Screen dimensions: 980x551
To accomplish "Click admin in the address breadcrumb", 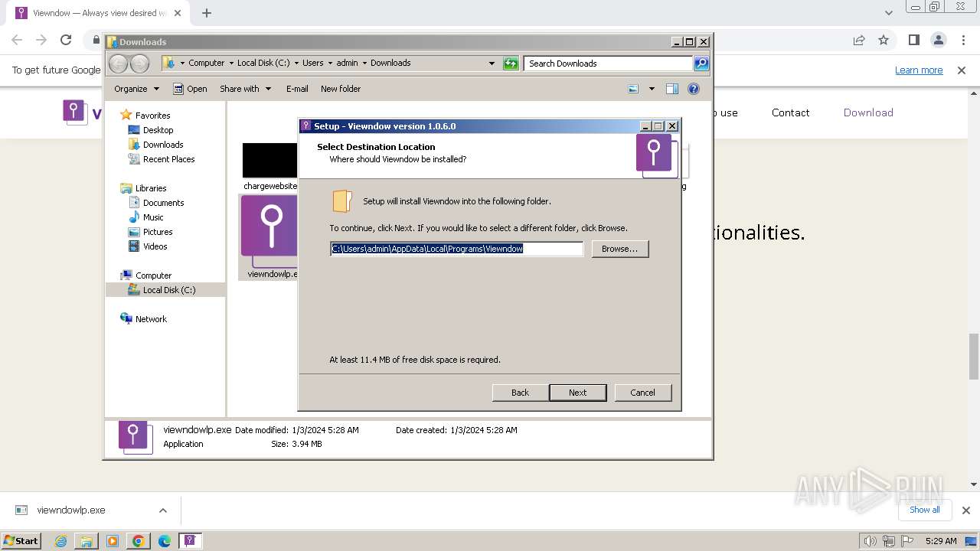I will pyautogui.click(x=347, y=64).
